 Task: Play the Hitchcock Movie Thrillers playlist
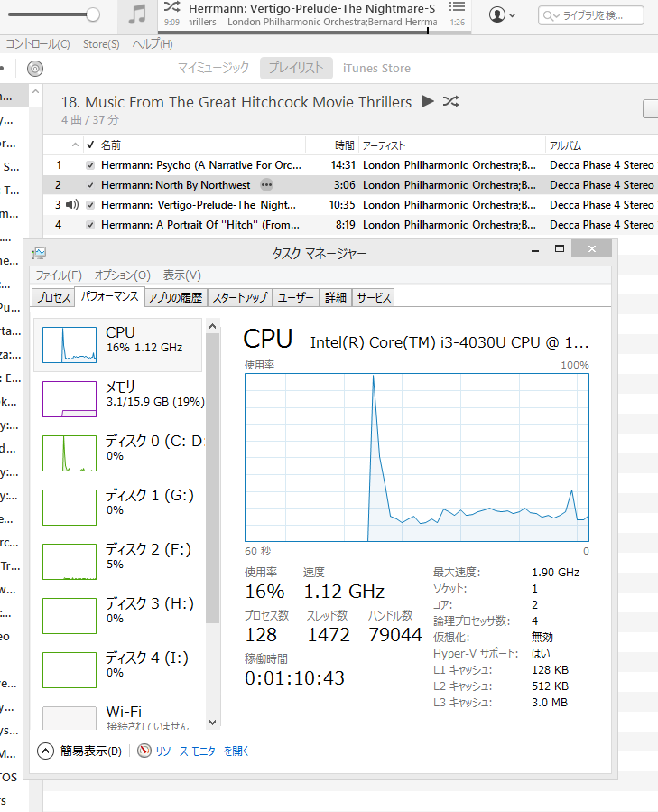[428, 101]
